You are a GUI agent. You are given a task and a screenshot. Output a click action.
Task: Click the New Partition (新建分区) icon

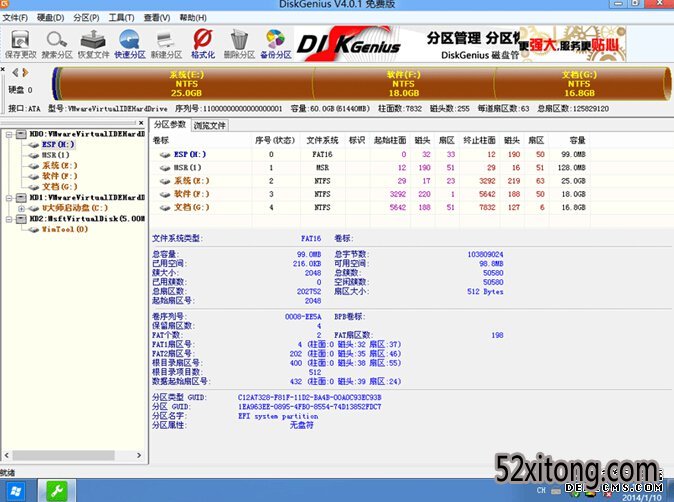[166, 43]
